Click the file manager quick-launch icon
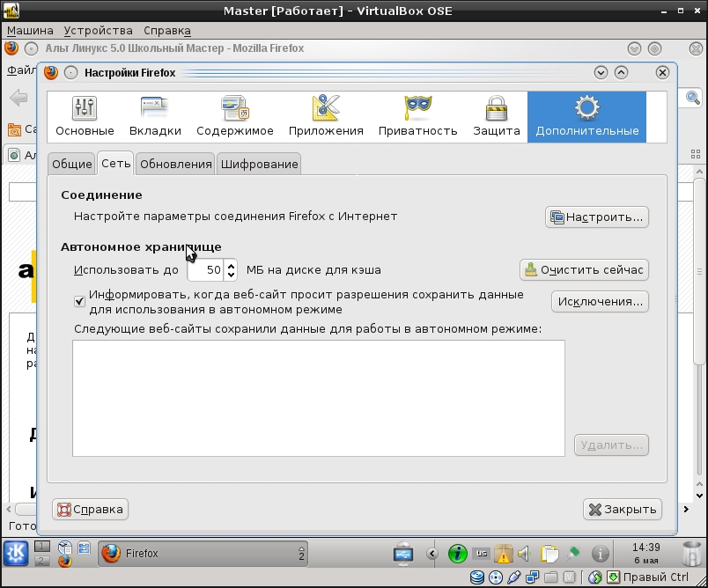This screenshot has height=588, width=708. [84, 548]
